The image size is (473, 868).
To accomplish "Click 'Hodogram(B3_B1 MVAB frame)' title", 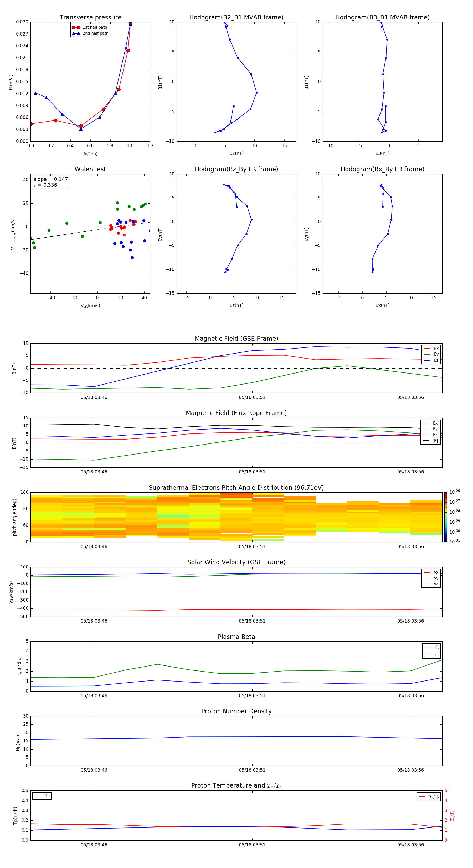I will coord(382,18).
